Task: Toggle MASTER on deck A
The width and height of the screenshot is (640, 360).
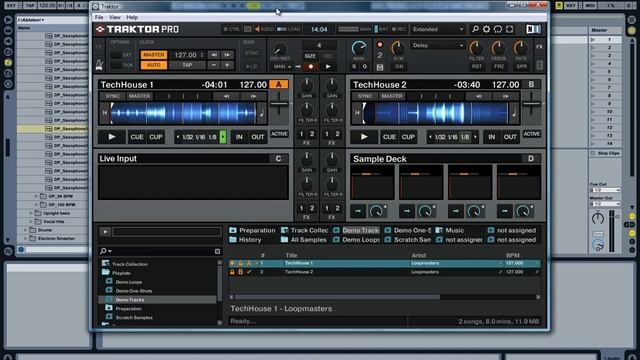Action: [140, 96]
